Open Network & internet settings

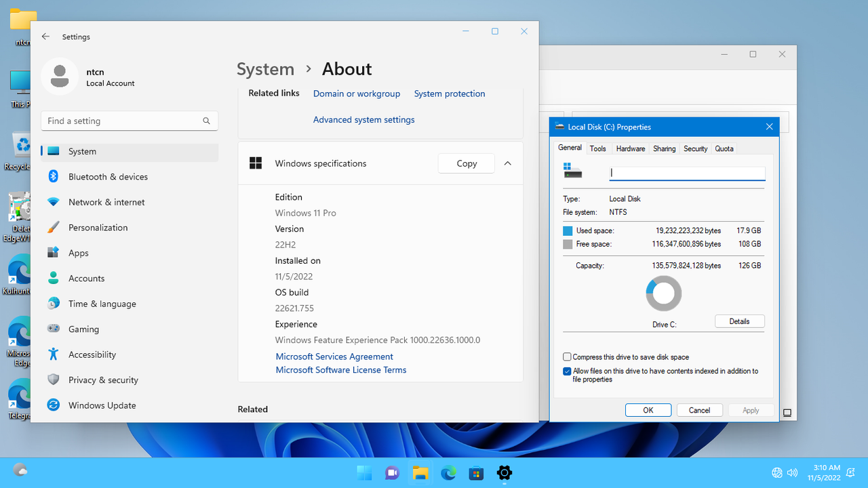coord(130,202)
